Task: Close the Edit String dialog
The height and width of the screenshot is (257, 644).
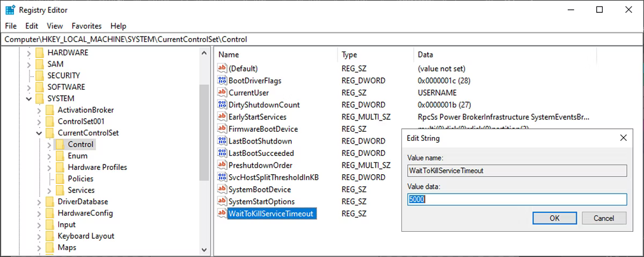Action: [623, 138]
